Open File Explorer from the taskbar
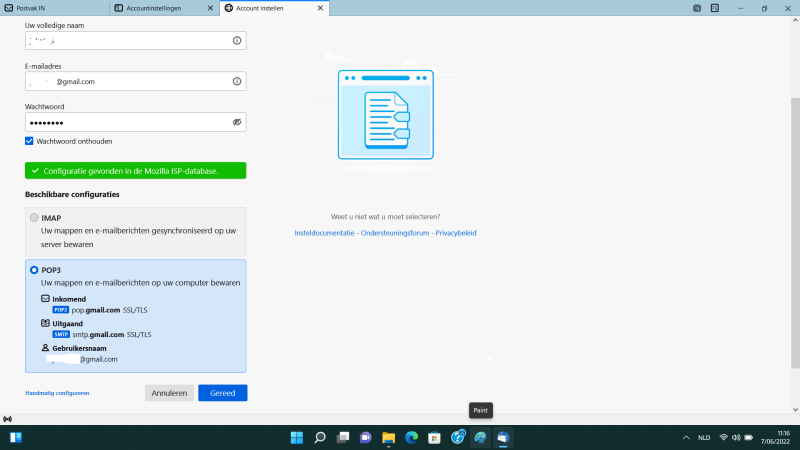Viewport: 800px width, 450px height. click(x=388, y=437)
